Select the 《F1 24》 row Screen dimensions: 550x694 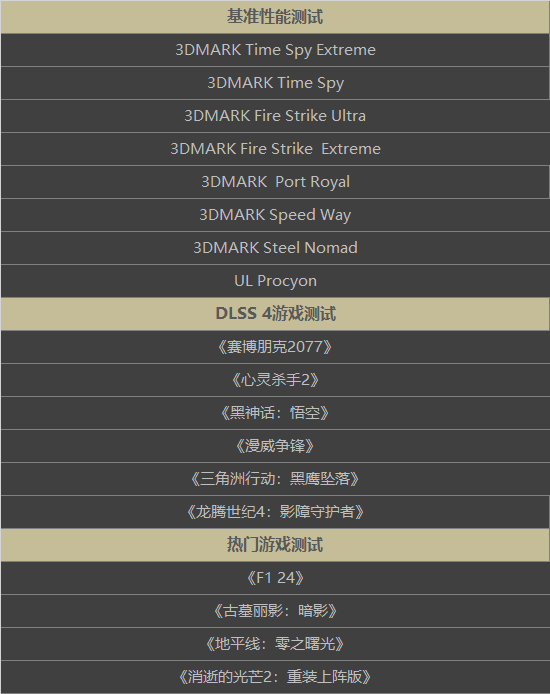coord(275,578)
